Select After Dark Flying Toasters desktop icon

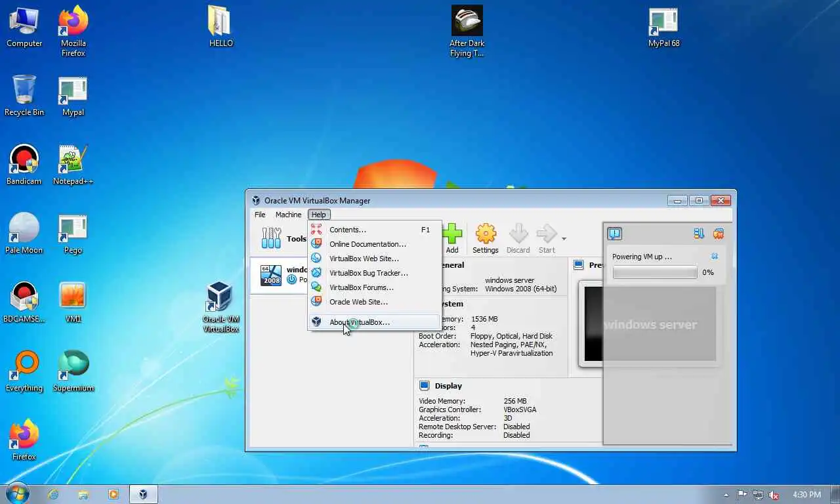click(467, 31)
